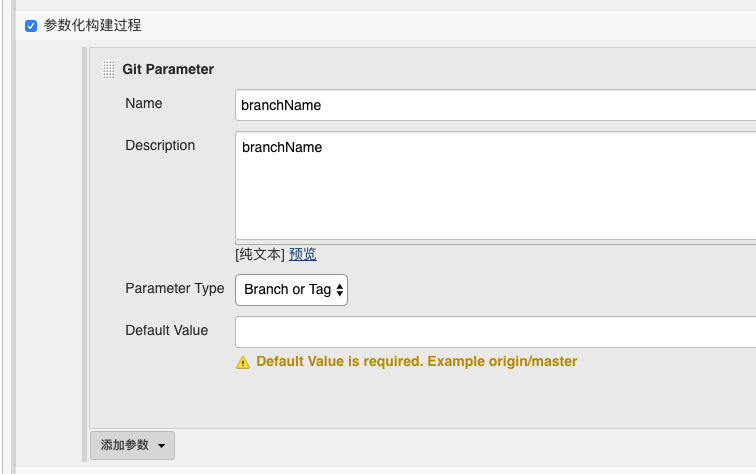This screenshot has width=756, height=474.
Task: Open the 预览 preview link
Action: coord(303,254)
